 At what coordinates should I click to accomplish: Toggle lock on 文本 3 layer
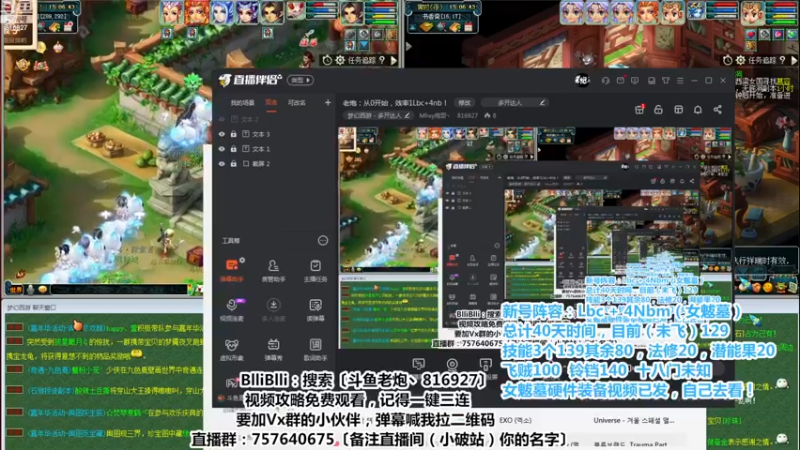234,134
